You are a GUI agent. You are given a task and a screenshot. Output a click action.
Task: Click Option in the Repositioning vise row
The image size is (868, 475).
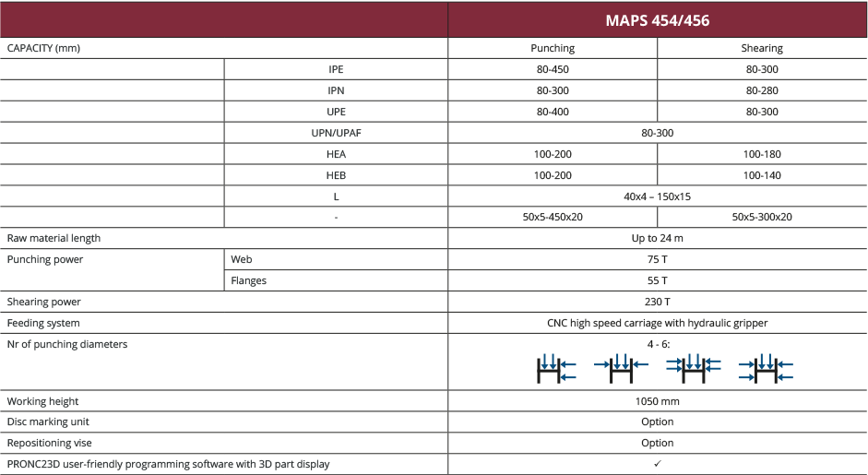657,443
